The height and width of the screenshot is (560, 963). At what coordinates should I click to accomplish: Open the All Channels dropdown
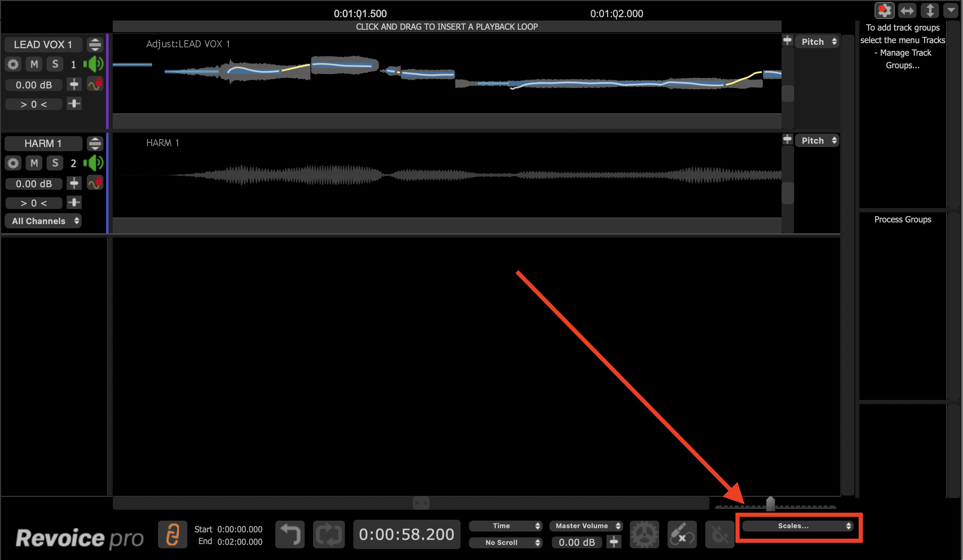(44, 221)
